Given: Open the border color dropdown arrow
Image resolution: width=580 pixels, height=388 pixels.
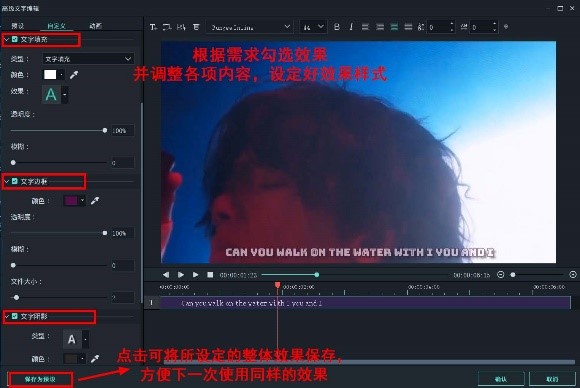Looking at the screenshot, I should 82,201.
